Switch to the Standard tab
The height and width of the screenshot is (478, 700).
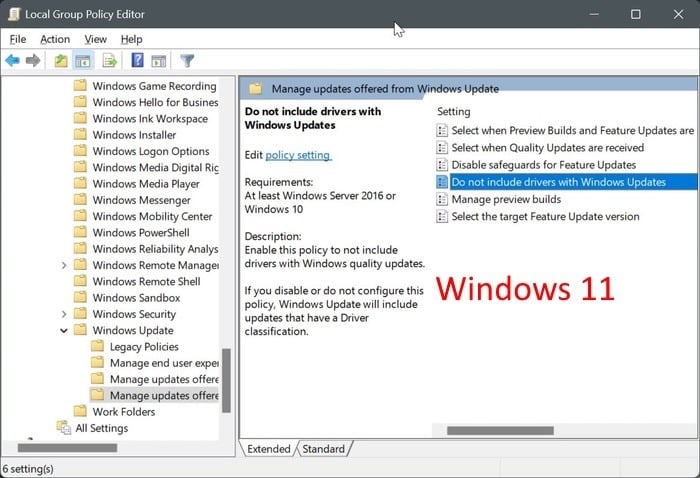click(323, 449)
